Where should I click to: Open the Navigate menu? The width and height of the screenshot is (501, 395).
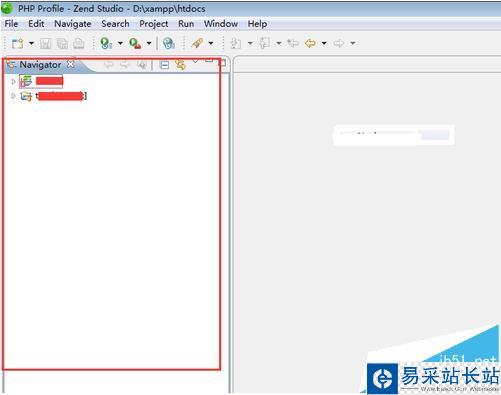pyautogui.click(x=73, y=24)
